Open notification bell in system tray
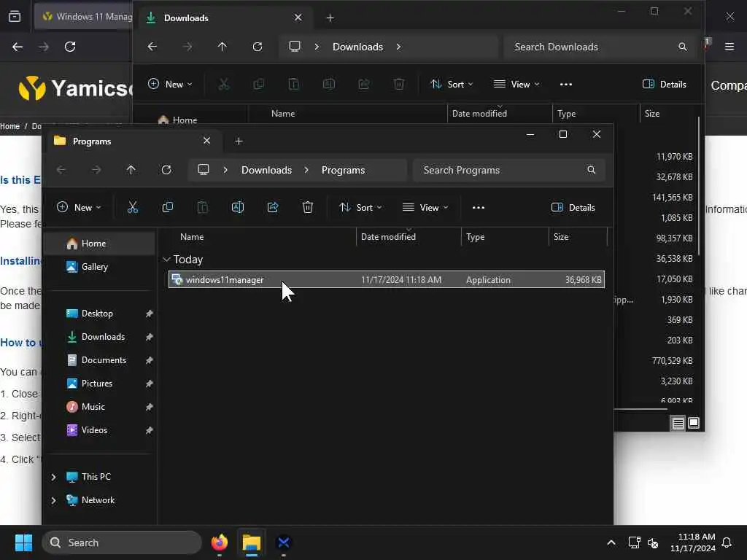The image size is (747, 560). tap(727, 542)
